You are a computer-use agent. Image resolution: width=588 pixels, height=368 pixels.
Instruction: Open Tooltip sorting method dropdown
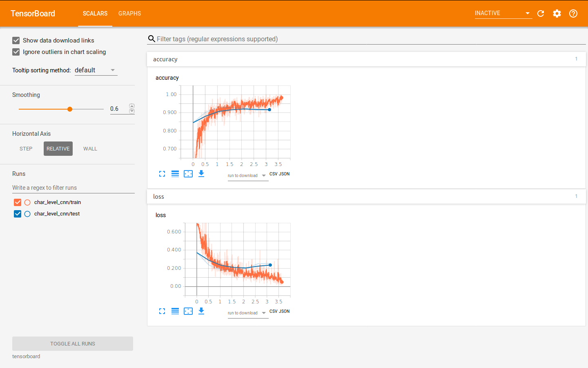click(96, 70)
